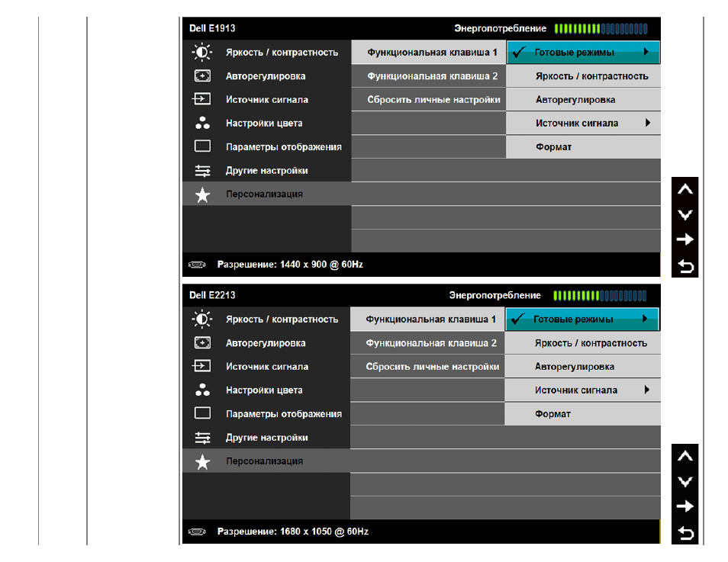
Task: Pick Авторегулировка option in E2213 right column
Action: (x=583, y=366)
